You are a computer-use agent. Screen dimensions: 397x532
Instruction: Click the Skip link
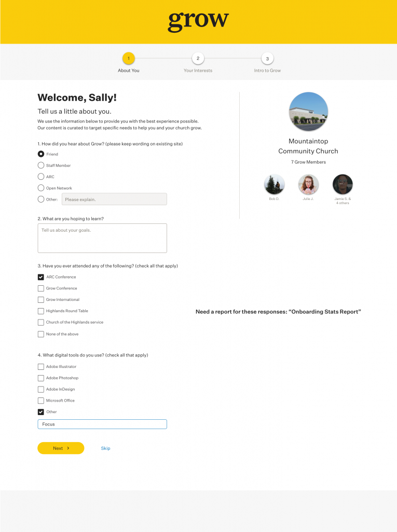click(105, 448)
